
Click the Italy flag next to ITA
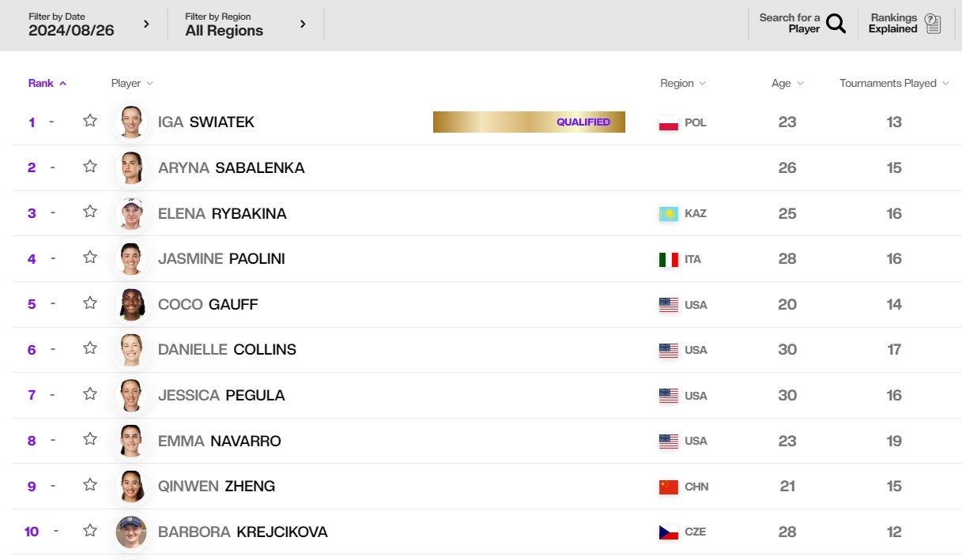(x=669, y=259)
